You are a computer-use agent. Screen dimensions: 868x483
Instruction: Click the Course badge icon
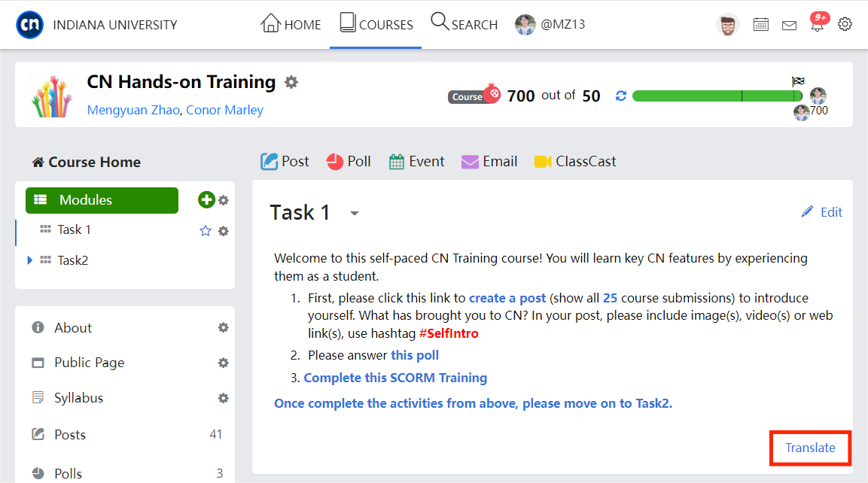click(474, 95)
